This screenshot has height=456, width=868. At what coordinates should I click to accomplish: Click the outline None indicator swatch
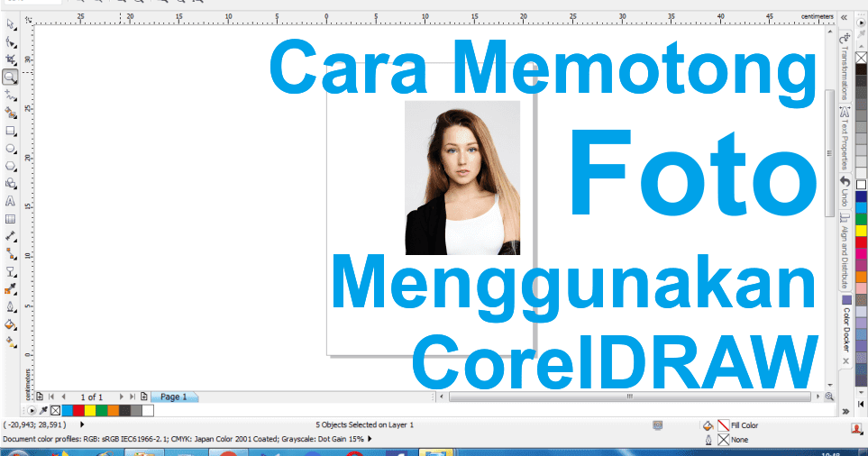pyautogui.click(x=724, y=440)
